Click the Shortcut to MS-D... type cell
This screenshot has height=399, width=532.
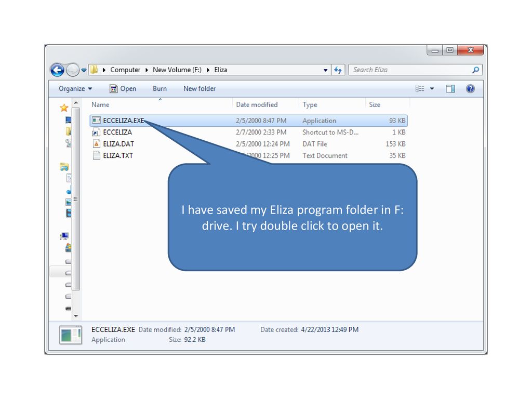tap(330, 132)
